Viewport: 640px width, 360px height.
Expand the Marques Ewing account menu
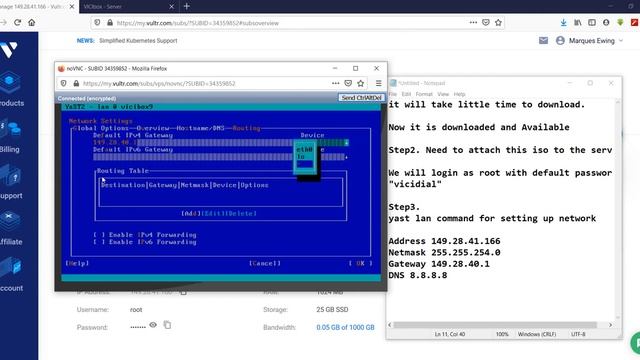point(589,41)
